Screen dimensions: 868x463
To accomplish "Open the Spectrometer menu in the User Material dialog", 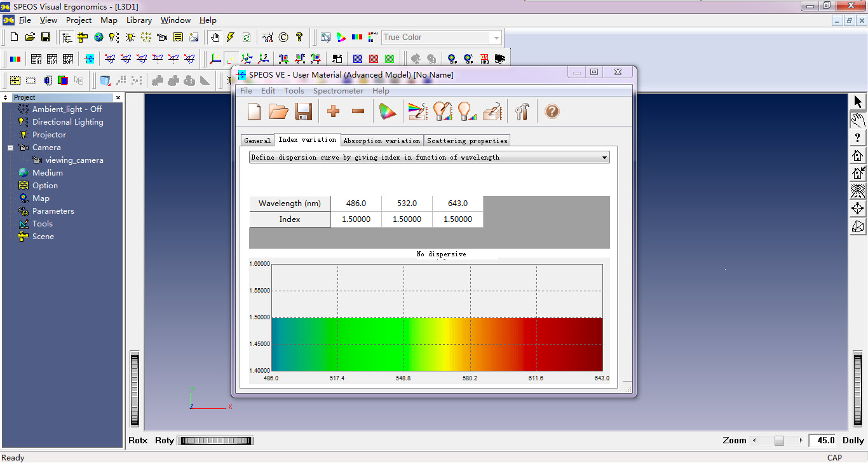I will click(338, 91).
